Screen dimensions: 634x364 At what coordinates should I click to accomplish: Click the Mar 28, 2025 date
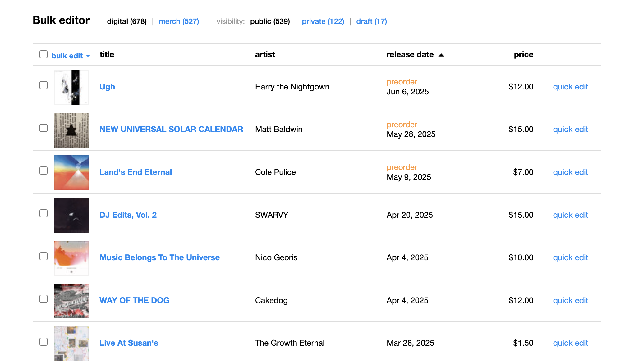[x=410, y=343]
